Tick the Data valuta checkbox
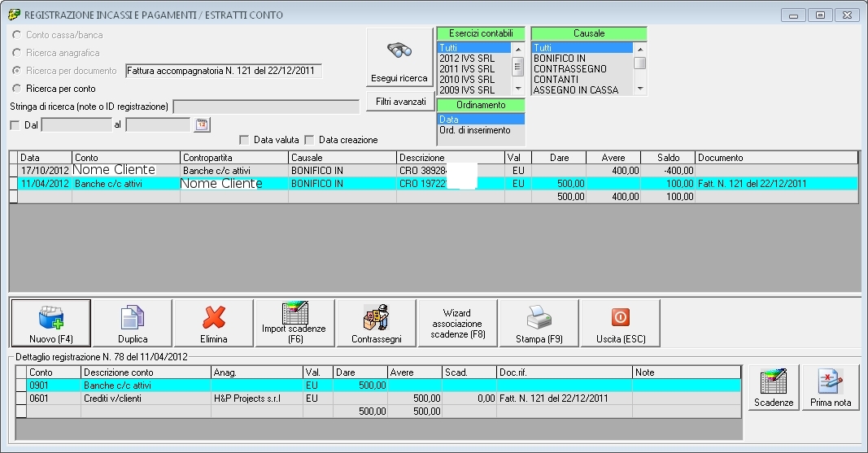This screenshot has width=868, height=453. 244,140
